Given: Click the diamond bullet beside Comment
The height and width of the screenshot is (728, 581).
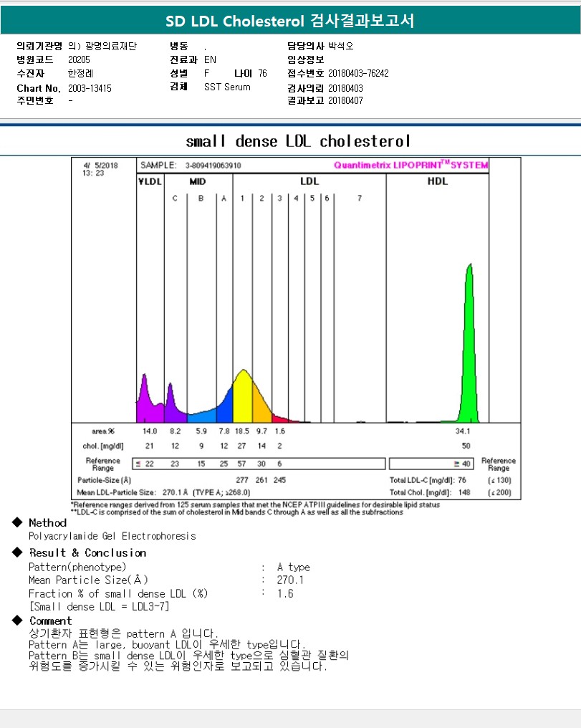Looking at the screenshot, I should click(x=17, y=621).
